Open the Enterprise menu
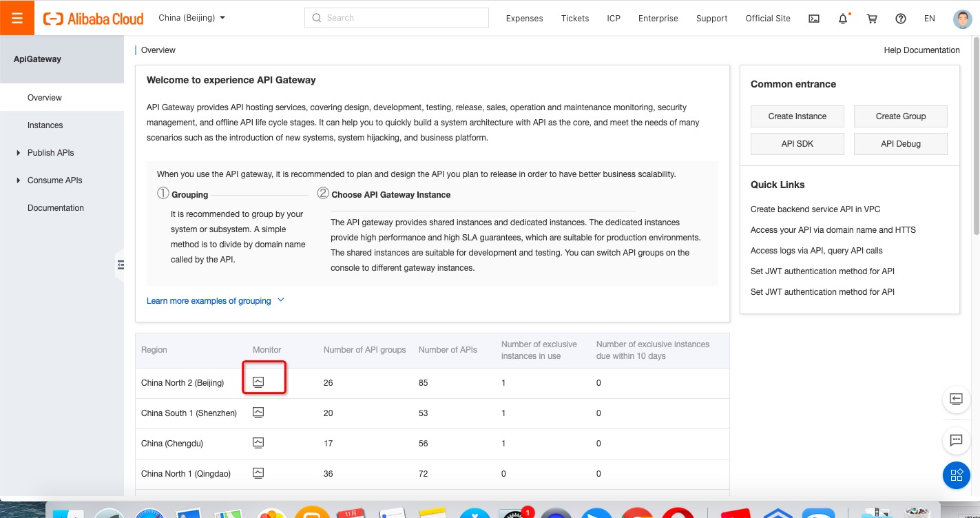This screenshot has height=518, width=980. [658, 19]
